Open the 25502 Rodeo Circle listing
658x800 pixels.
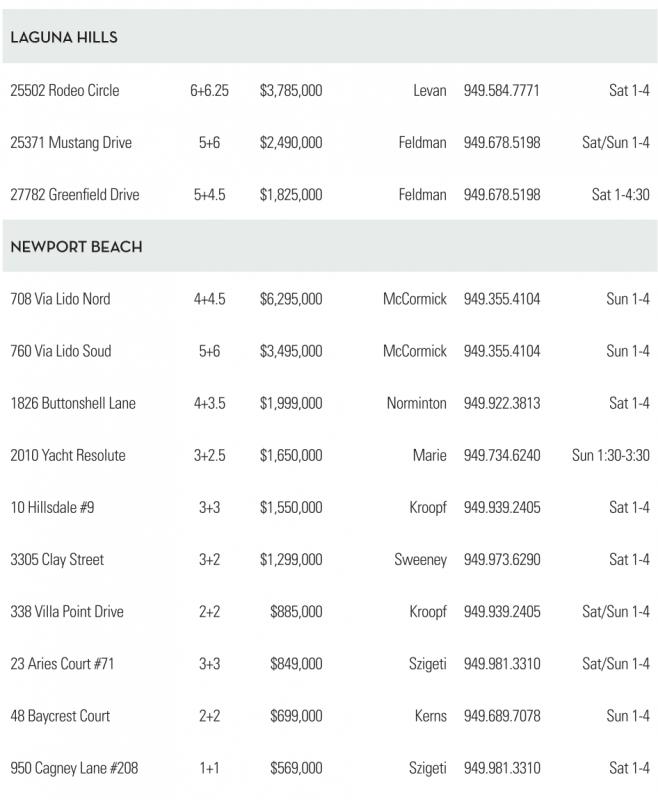click(x=64, y=91)
